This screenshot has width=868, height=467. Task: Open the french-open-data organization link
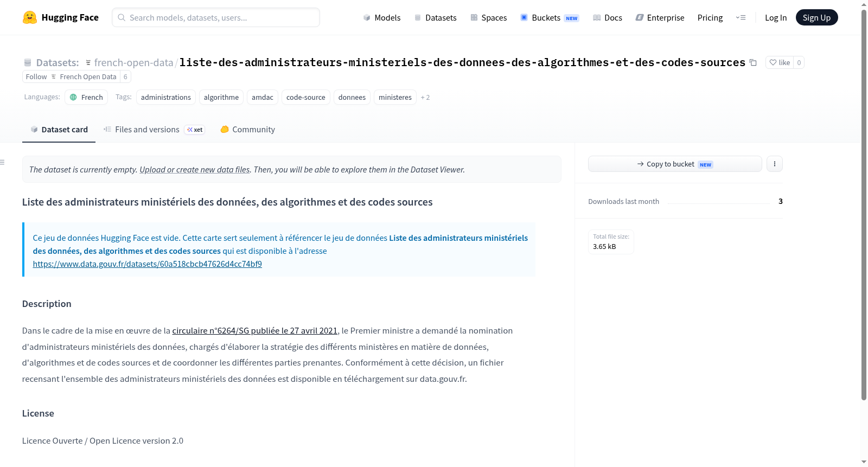click(x=133, y=62)
